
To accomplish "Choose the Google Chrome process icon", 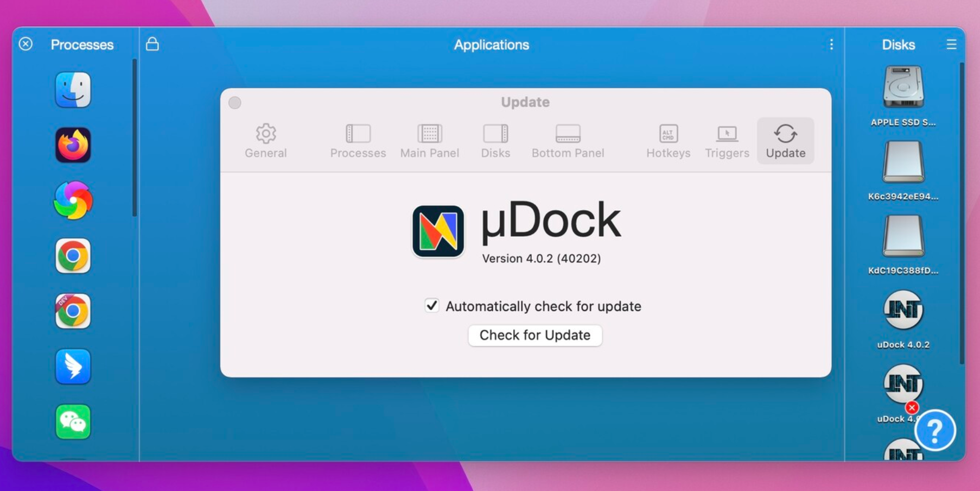I will (73, 256).
